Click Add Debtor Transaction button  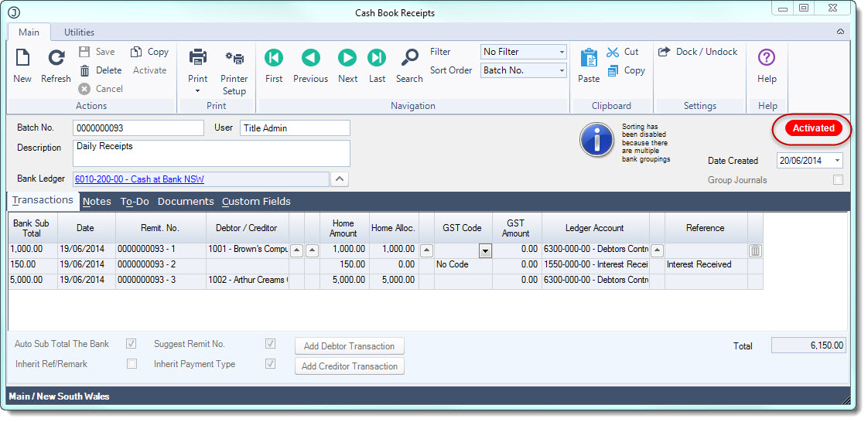click(x=350, y=346)
